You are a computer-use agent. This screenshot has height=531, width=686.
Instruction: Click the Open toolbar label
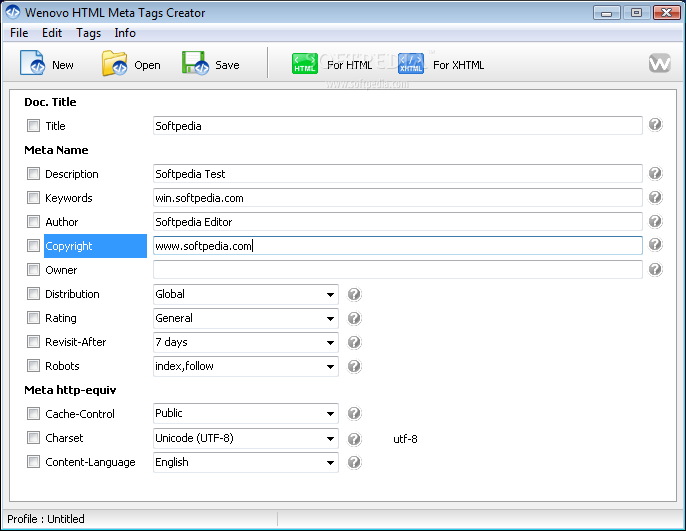pyautogui.click(x=147, y=65)
